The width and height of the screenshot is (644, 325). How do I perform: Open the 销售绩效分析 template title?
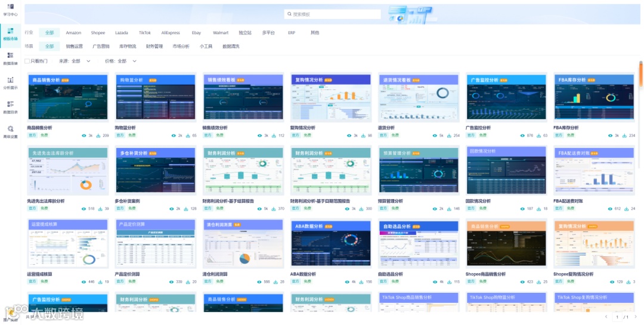click(215, 128)
